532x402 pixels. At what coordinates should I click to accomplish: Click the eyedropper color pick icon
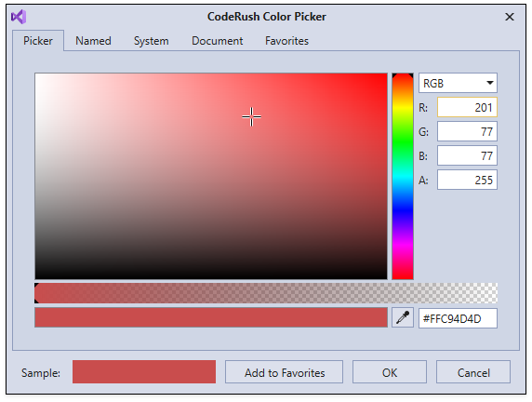click(x=403, y=318)
